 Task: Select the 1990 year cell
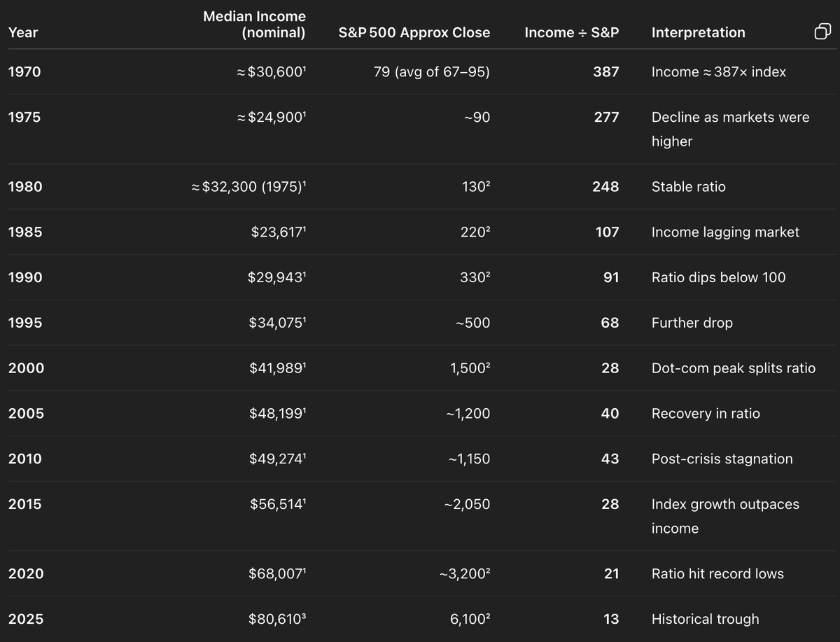click(x=25, y=277)
